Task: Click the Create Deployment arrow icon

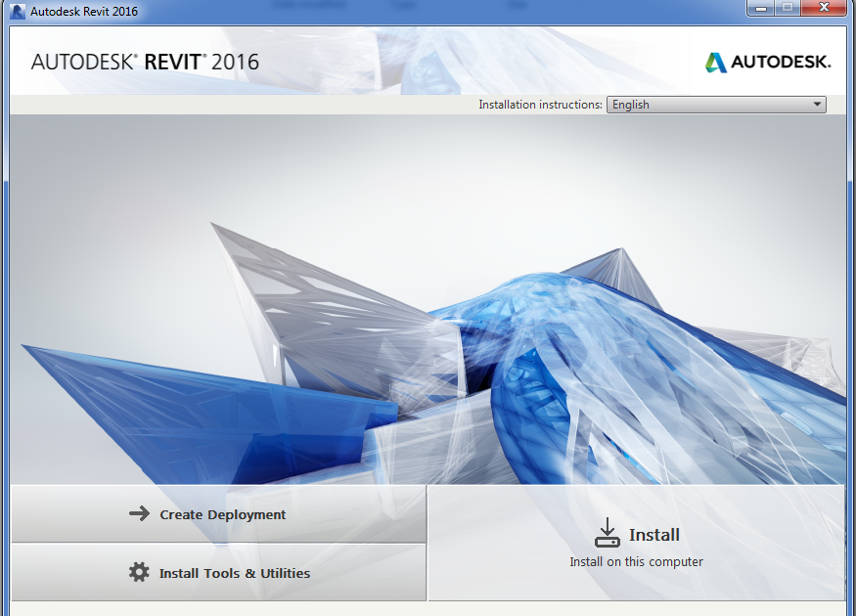Action: tap(139, 513)
